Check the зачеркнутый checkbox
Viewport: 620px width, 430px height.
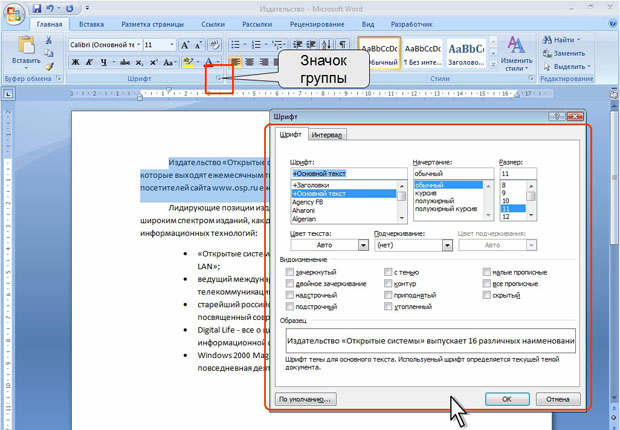290,272
